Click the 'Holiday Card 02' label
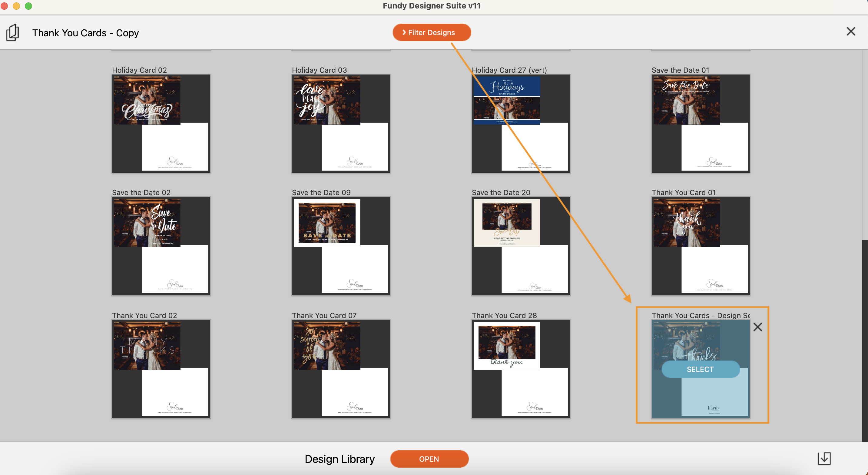 (140, 70)
